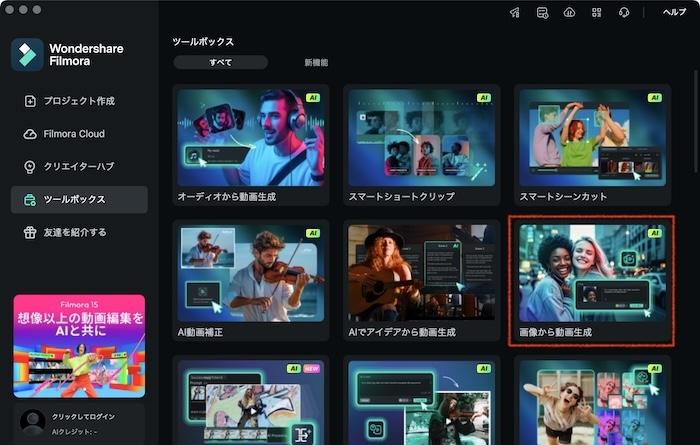Open the スマートショートクリップ tool card
The image size is (700, 445).
[421, 145]
